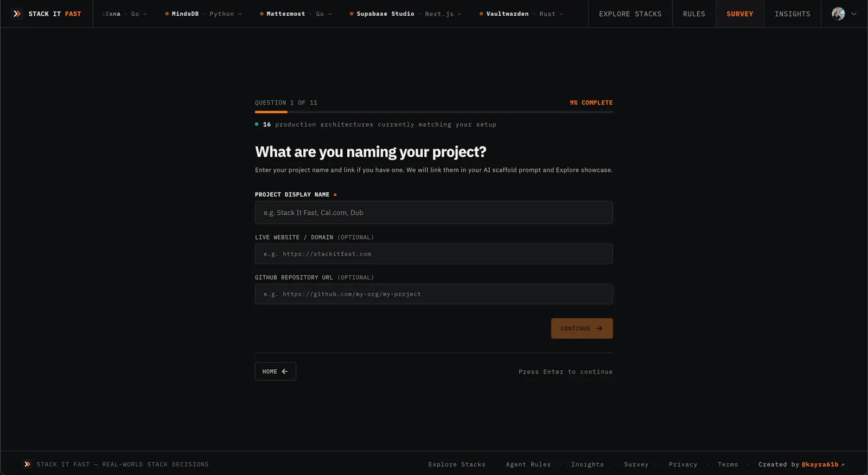Click the Stack It Fast logo icon
The height and width of the screenshot is (475, 868).
tap(17, 14)
